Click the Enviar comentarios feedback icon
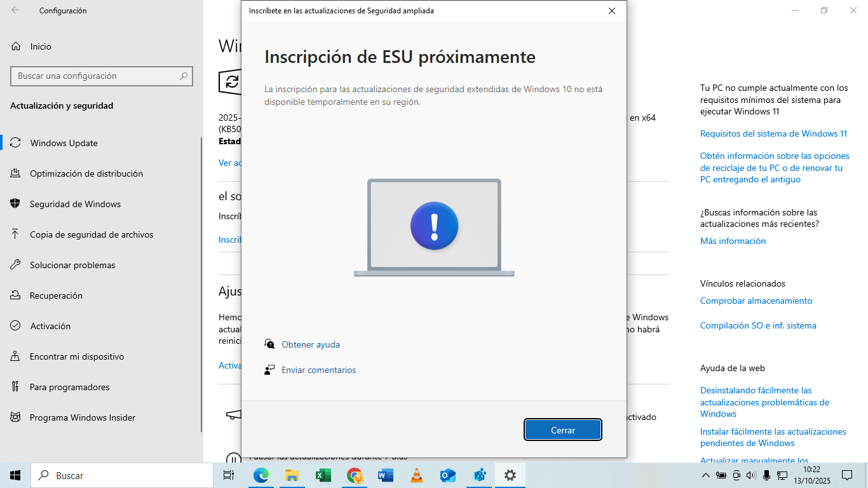868x488 pixels. pyautogui.click(x=269, y=370)
